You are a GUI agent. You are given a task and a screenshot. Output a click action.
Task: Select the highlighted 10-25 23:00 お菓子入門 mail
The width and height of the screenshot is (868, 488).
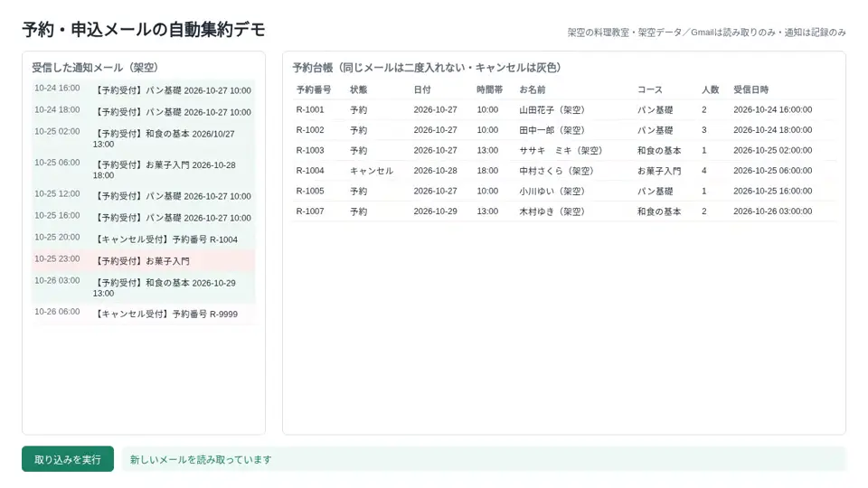[x=144, y=260]
